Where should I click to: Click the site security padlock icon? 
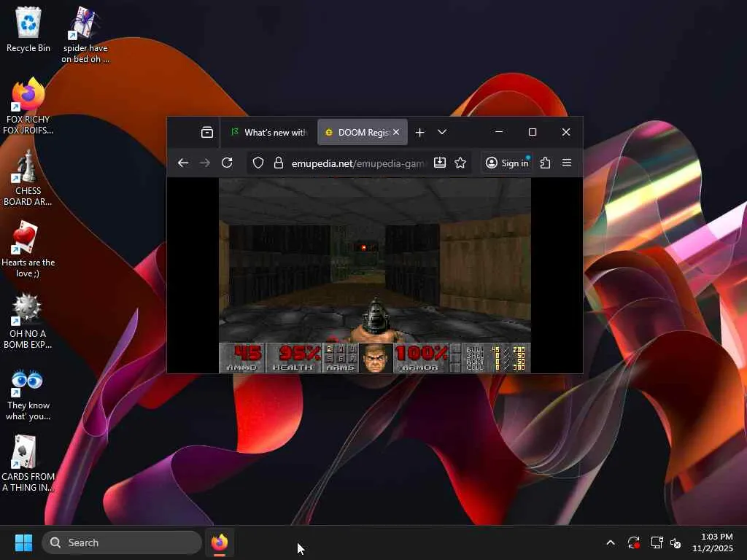(x=279, y=163)
